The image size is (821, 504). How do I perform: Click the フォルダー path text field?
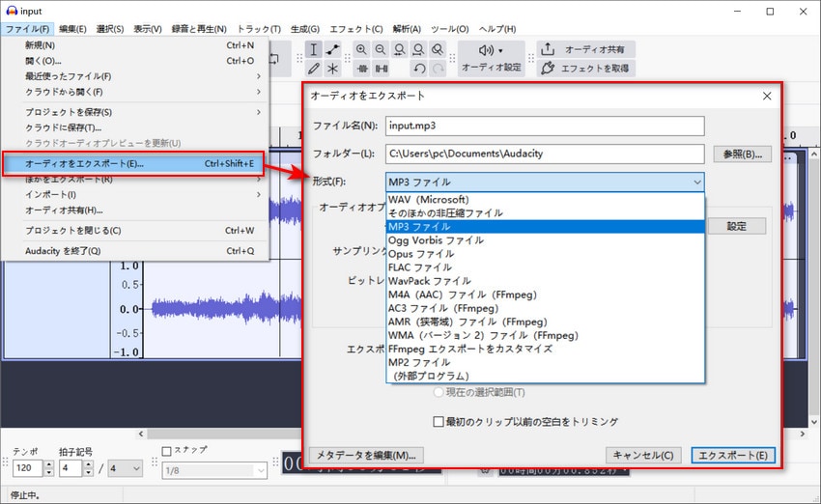[545, 154]
